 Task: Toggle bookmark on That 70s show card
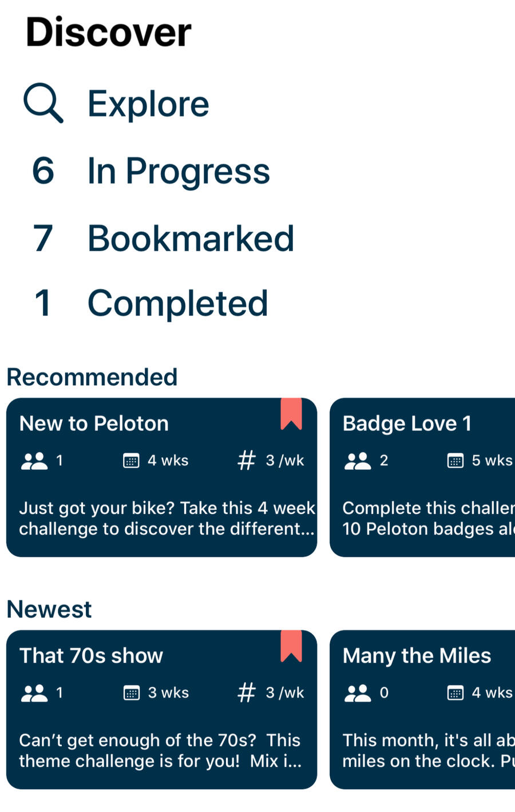tap(291, 646)
